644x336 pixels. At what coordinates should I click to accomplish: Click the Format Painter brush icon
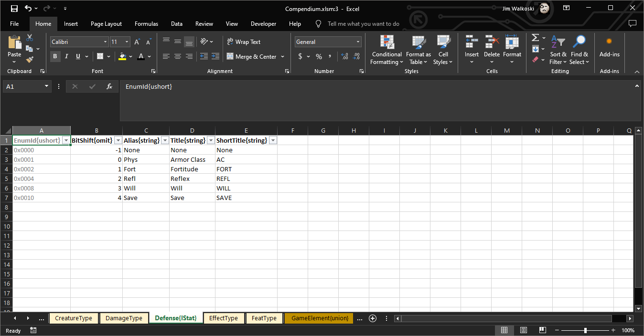coord(30,60)
